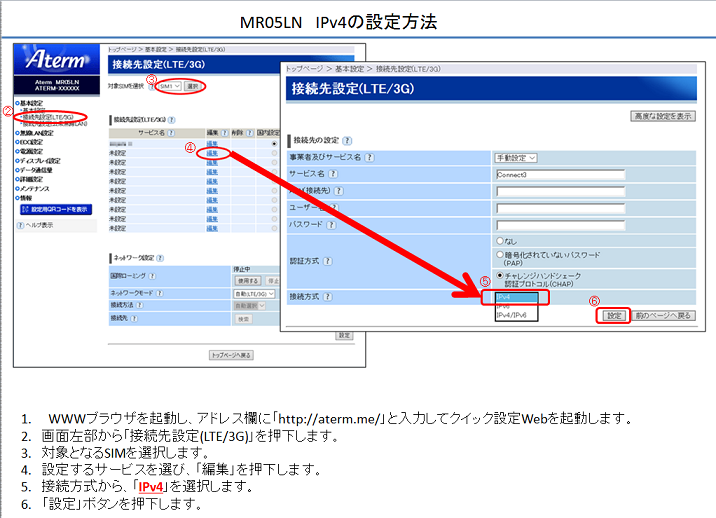Image resolution: width=716 pixels, height=518 pixels.
Task: Open 電源設定 in the sidebar menu
Action: pos(30,151)
